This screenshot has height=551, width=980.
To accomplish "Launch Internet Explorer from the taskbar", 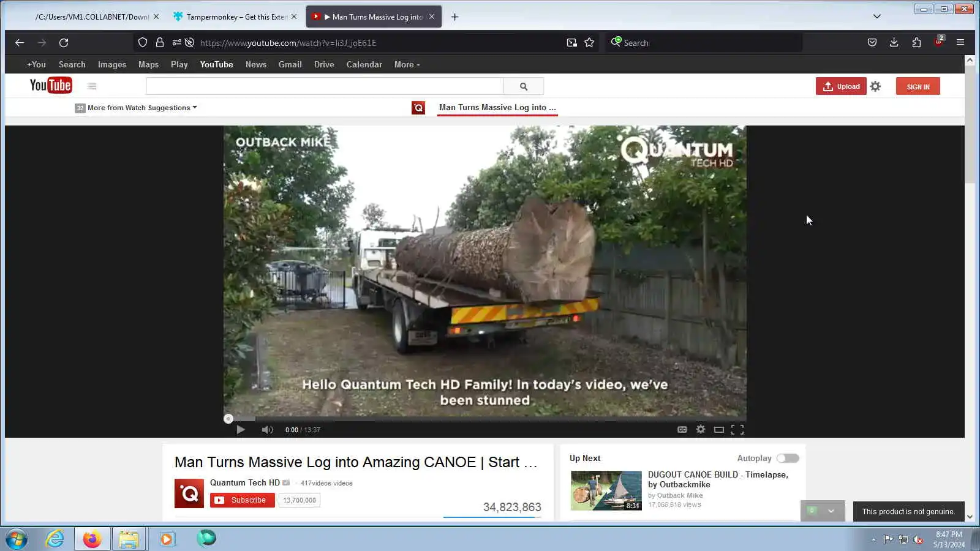I will [55, 539].
